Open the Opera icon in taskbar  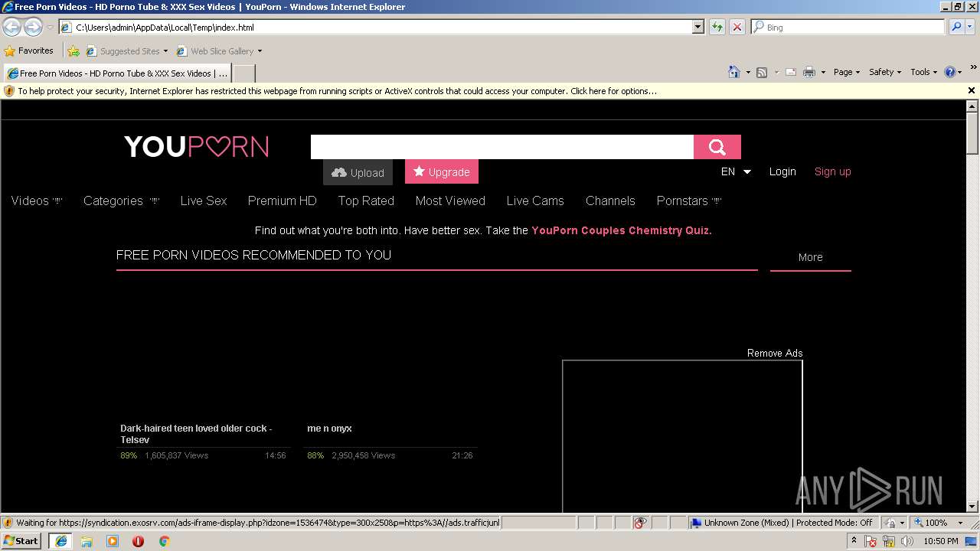[138, 541]
